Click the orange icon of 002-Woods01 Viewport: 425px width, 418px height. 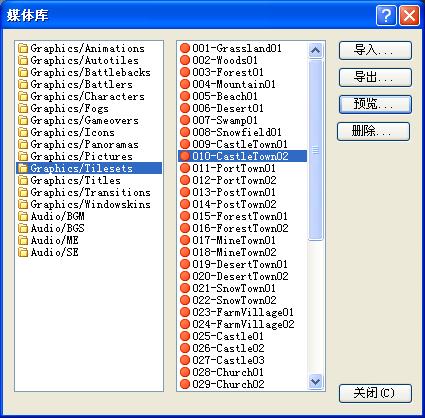click(x=185, y=60)
